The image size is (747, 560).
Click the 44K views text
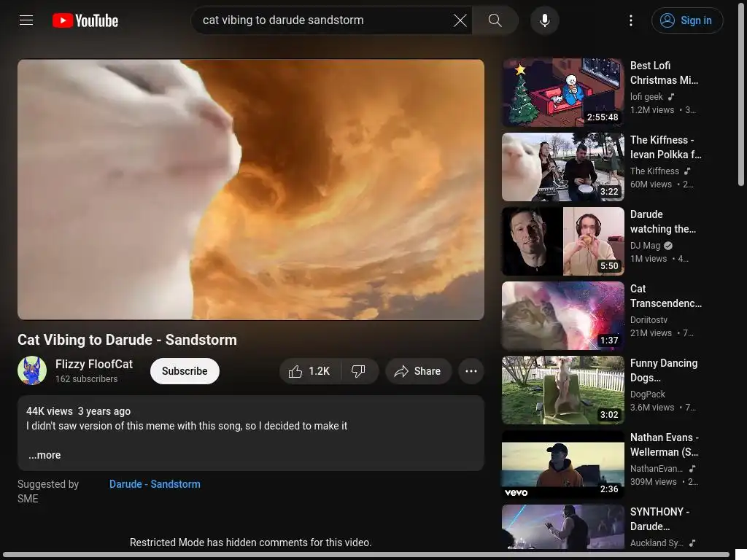coord(49,411)
